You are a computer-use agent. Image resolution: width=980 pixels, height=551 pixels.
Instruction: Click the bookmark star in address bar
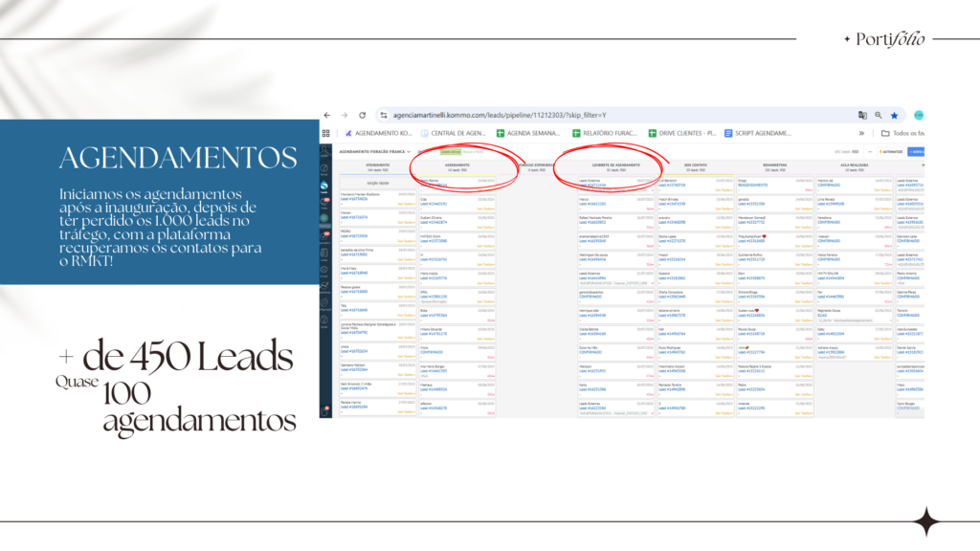pos(895,115)
